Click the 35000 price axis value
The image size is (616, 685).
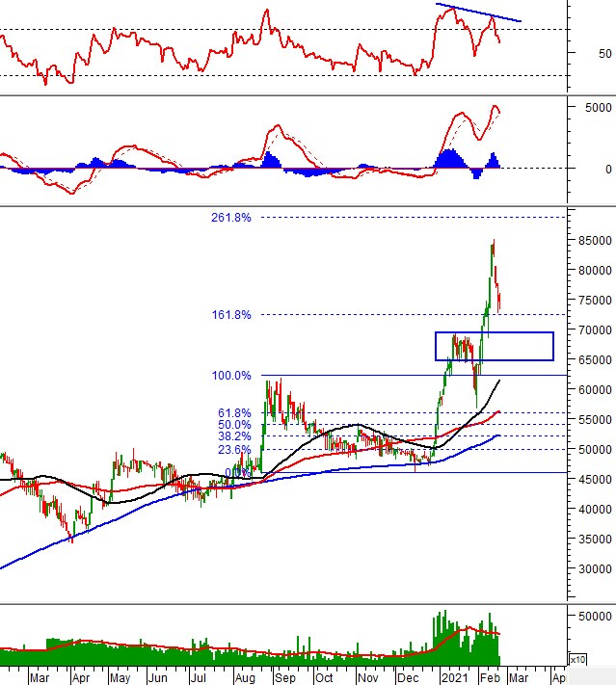[595, 540]
